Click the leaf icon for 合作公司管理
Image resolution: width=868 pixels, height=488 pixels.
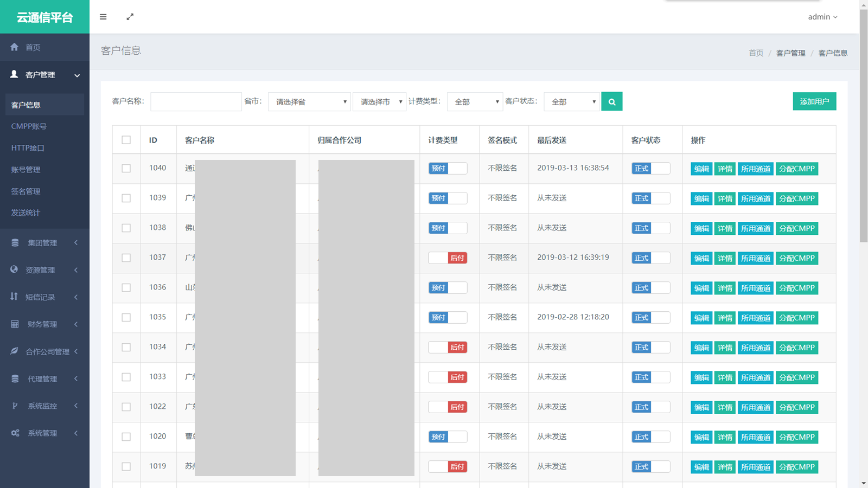click(x=15, y=351)
